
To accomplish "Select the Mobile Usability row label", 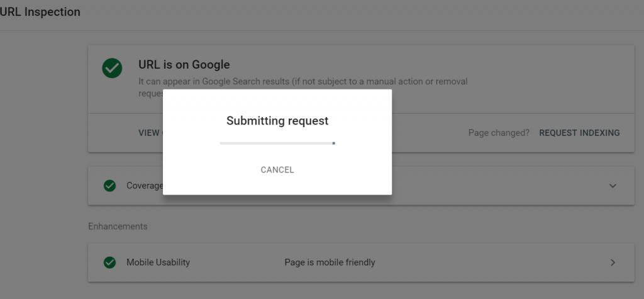I will (158, 262).
